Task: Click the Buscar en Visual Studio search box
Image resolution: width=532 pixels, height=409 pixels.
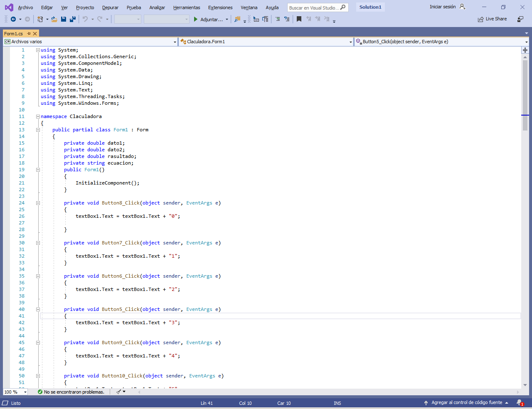Action: [x=314, y=7]
